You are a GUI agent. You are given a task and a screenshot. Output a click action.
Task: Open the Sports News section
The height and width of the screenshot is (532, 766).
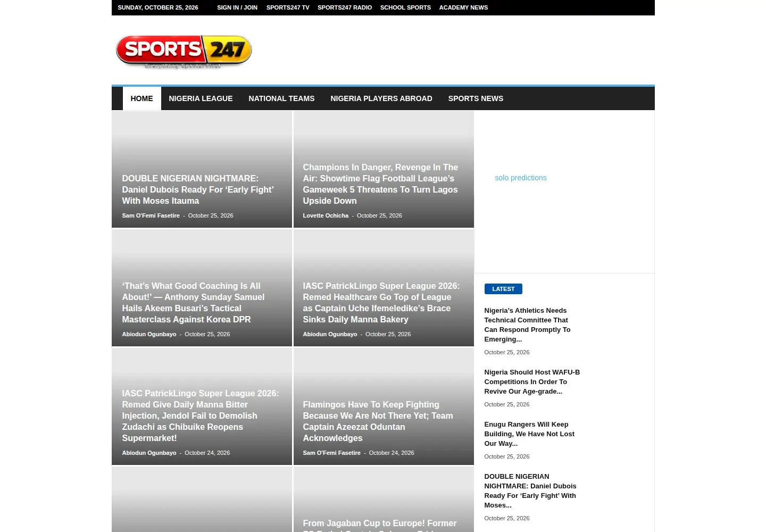point(476,98)
